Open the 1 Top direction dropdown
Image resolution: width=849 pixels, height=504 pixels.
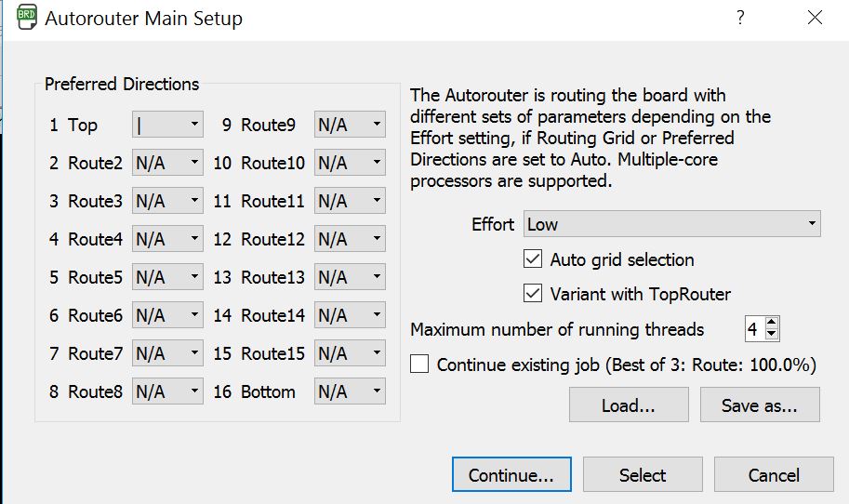point(167,125)
